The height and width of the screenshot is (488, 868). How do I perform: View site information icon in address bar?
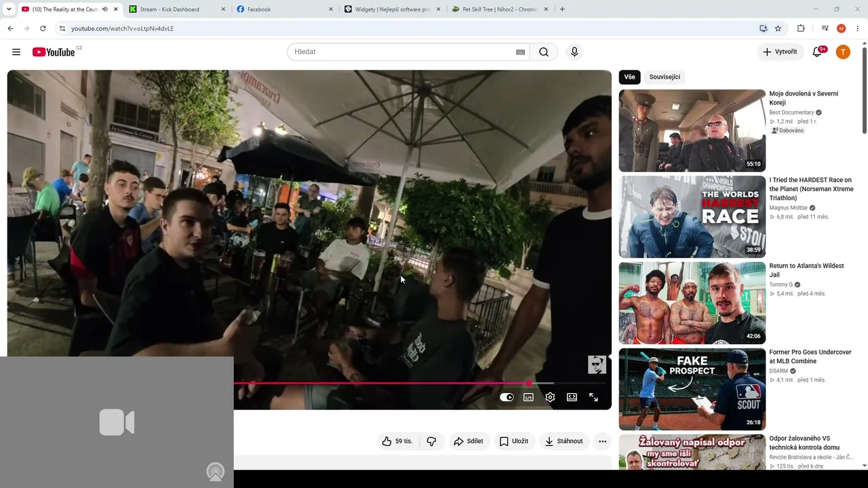[62, 28]
